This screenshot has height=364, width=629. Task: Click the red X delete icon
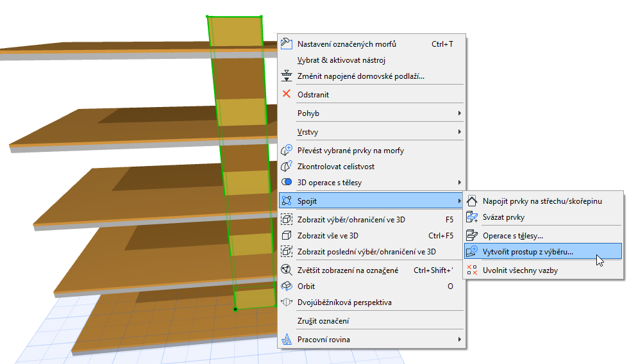coord(287,94)
